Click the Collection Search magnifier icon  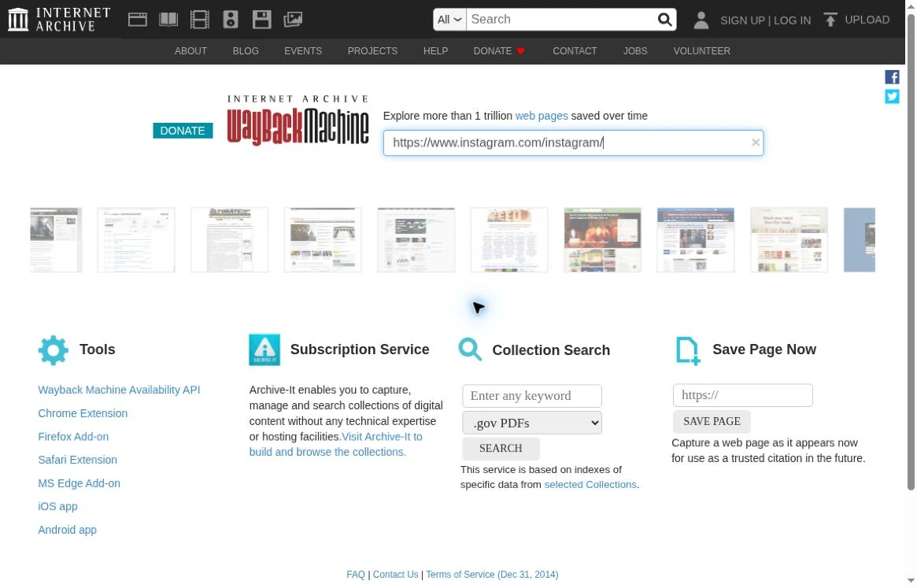coord(470,349)
